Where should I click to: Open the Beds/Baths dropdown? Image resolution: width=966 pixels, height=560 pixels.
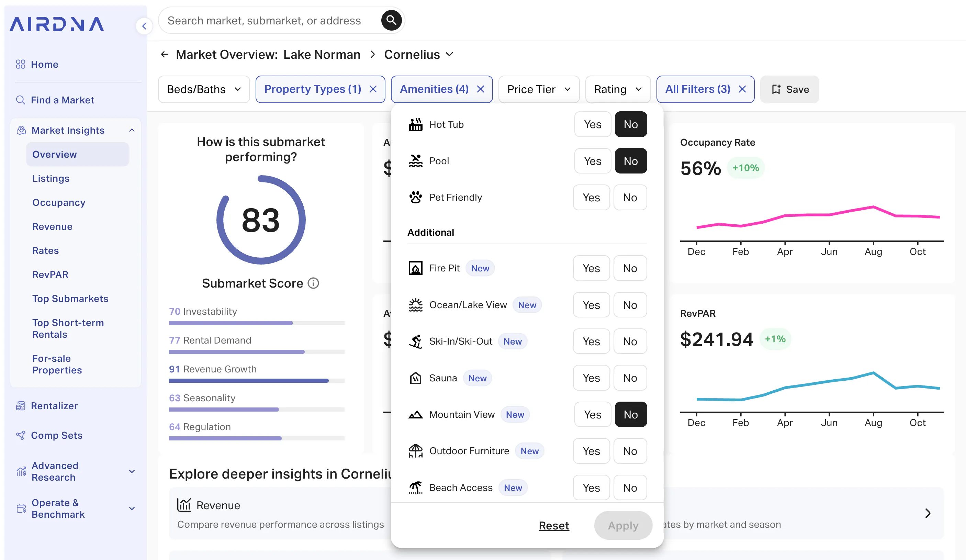[x=204, y=89]
